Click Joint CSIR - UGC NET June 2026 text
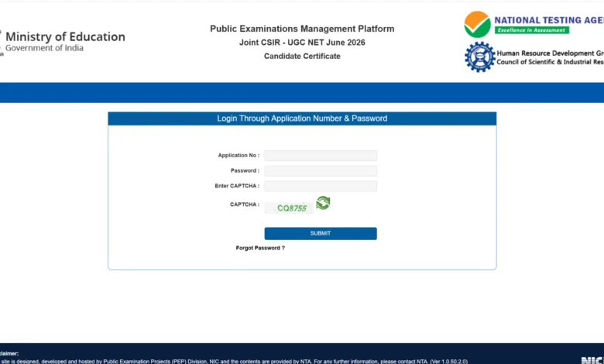 [302, 43]
